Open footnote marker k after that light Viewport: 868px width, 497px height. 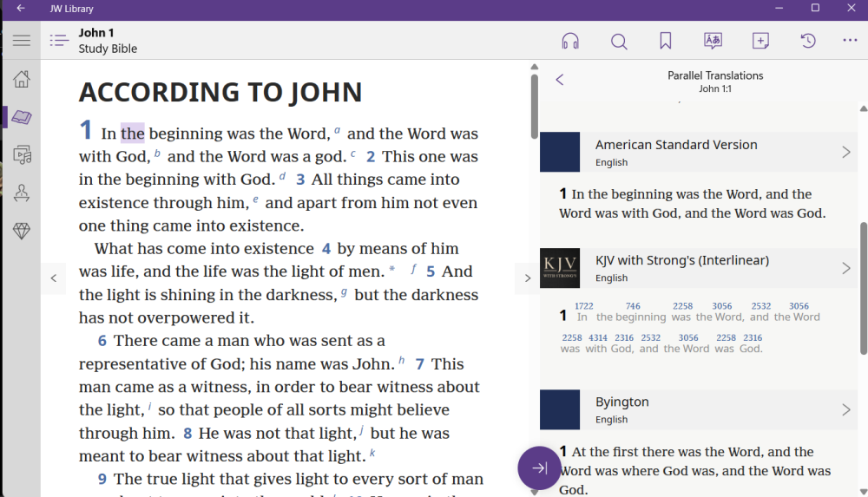(x=372, y=453)
